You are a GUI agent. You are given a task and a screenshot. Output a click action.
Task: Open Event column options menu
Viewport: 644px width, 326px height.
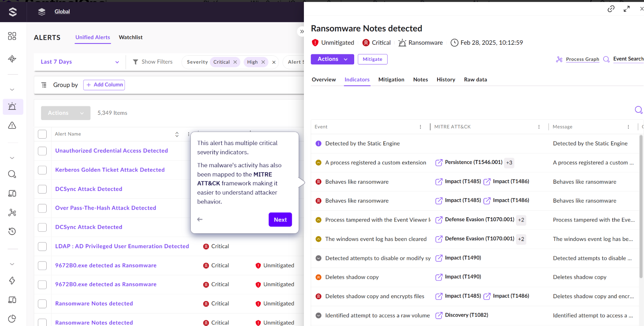421,127
